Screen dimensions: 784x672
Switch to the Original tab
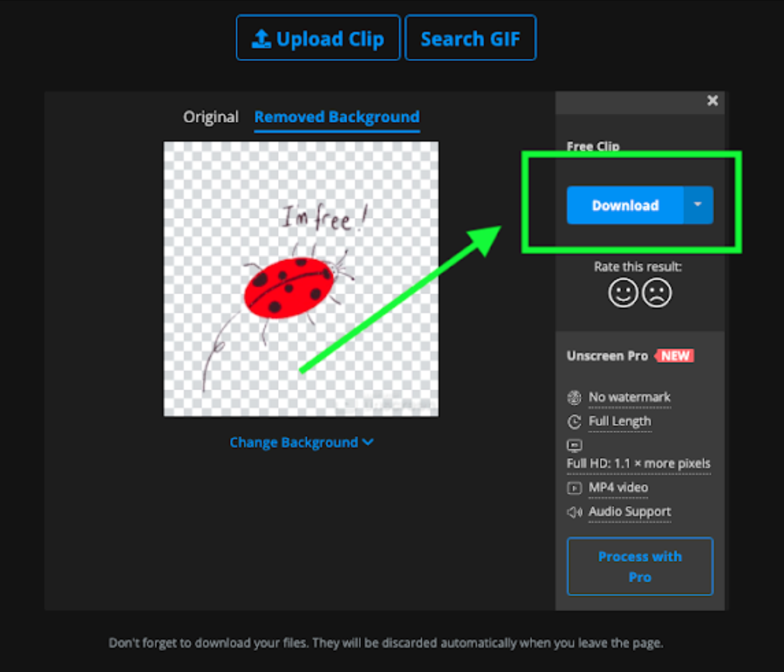pyautogui.click(x=211, y=117)
